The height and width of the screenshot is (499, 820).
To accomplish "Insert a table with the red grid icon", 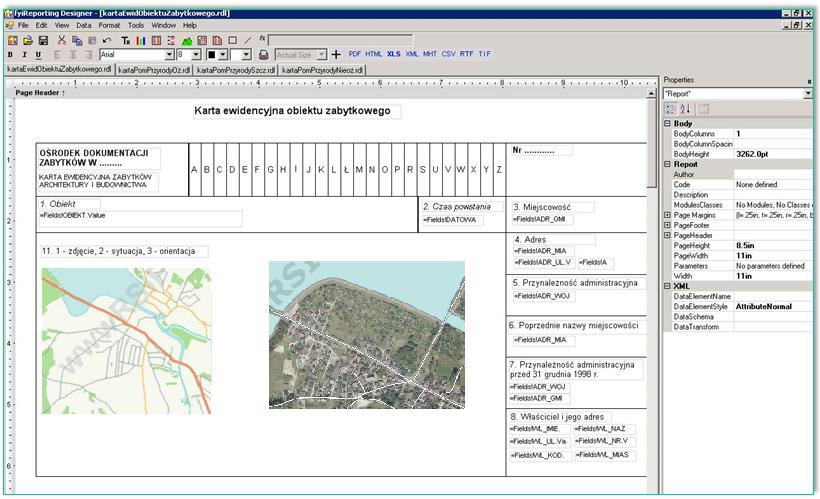I will (156, 40).
